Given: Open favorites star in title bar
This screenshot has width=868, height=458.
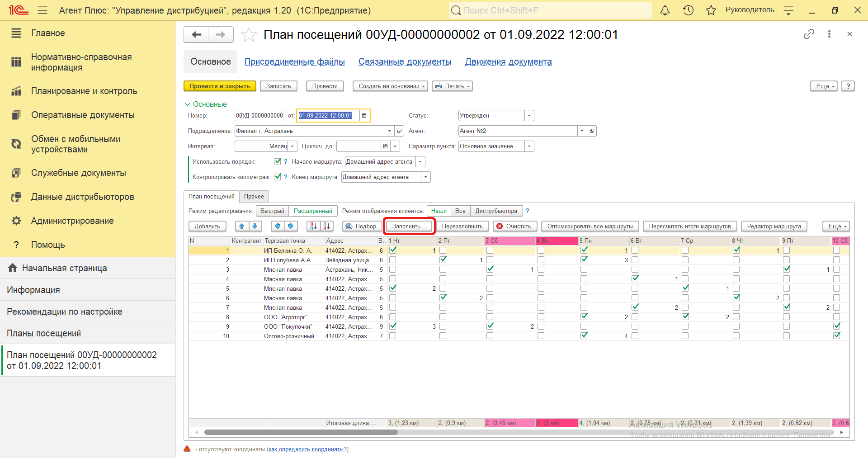Looking at the screenshot, I should [x=711, y=10].
